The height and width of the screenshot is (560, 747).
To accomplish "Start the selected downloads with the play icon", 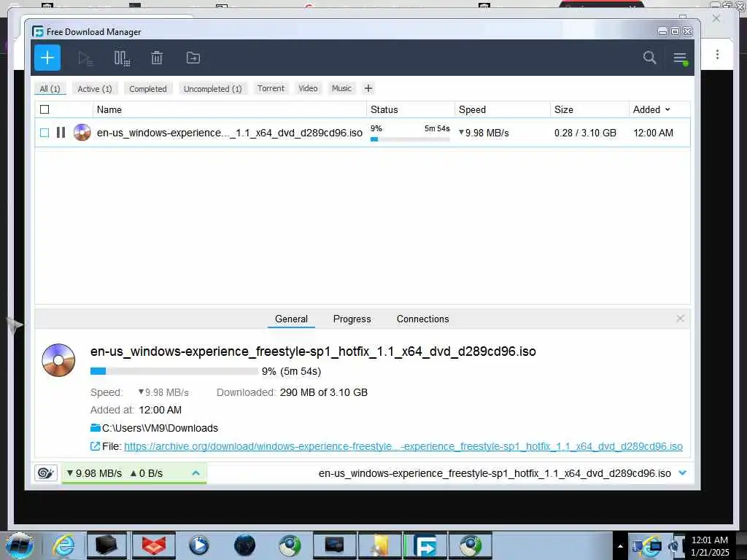I will [x=85, y=58].
